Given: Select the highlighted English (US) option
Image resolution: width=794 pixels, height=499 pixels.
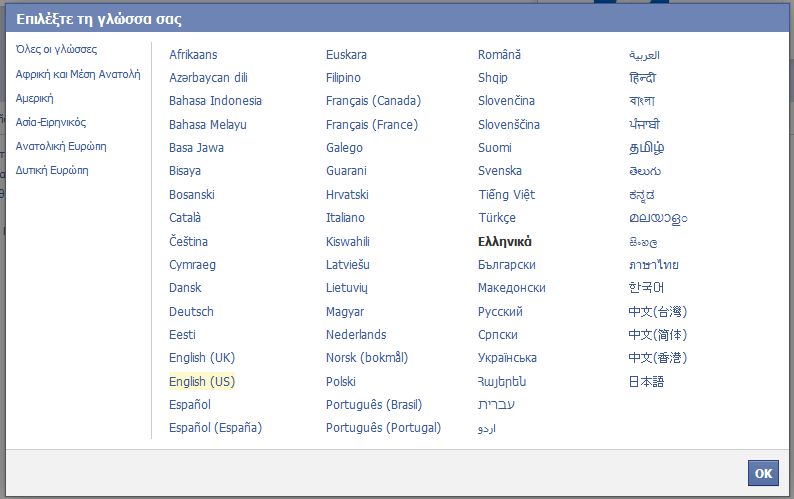Looking at the screenshot, I should (x=202, y=381).
